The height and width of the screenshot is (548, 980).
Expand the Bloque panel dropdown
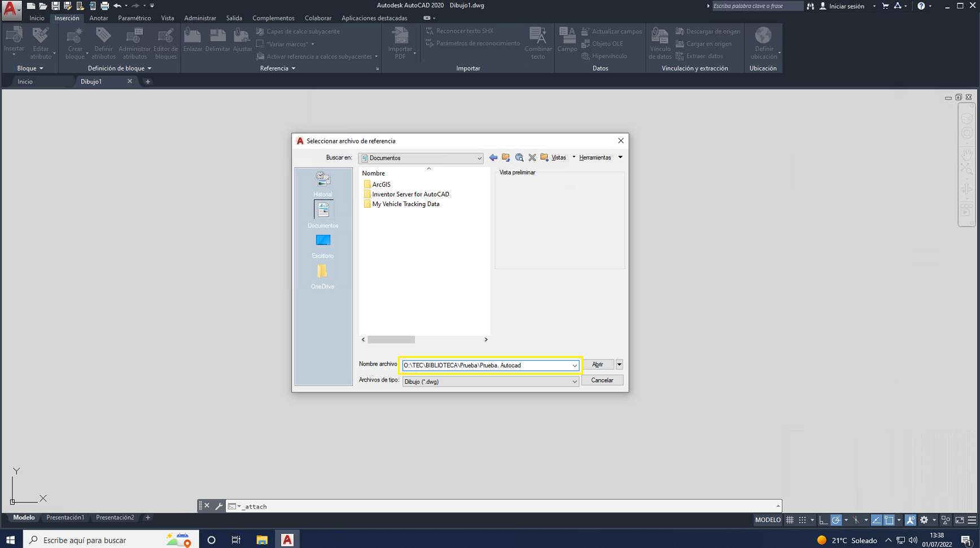(30, 68)
